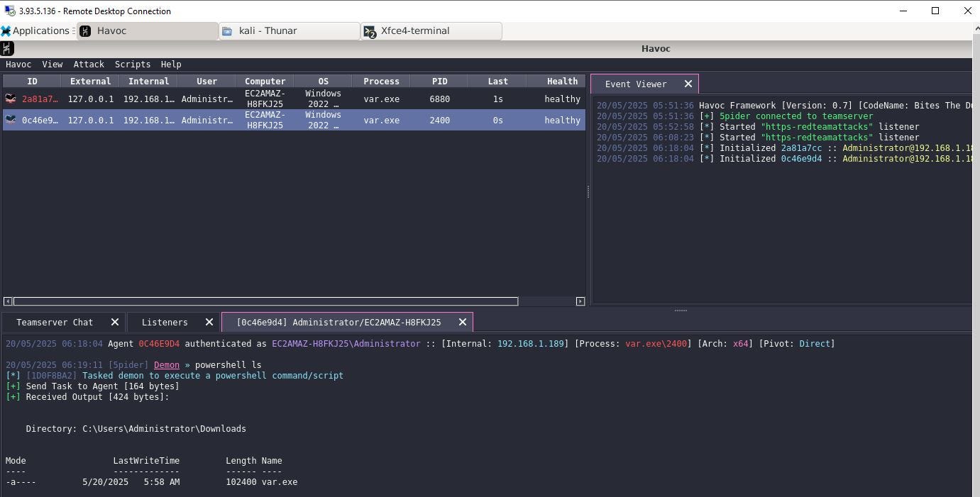Click var.exe\2400 process text in console

pyautogui.click(x=656, y=344)
